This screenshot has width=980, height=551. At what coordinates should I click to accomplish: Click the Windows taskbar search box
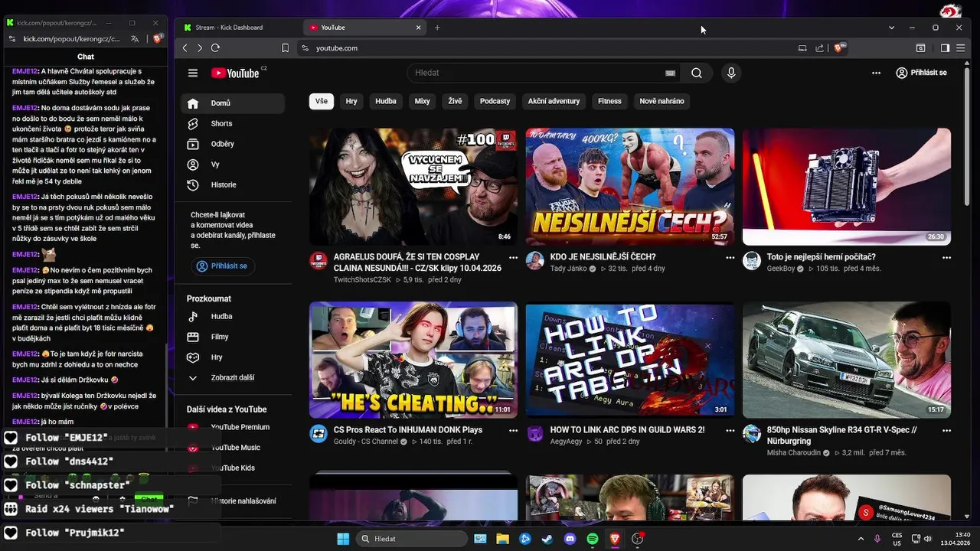pyautogui.click(x=413, y=539)
